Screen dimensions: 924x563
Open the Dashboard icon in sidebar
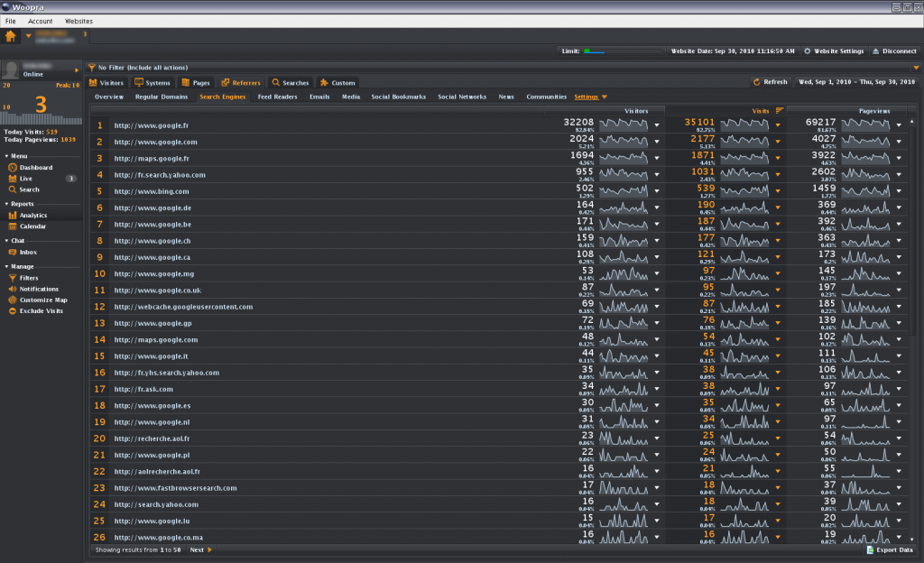(x=13, y=167)
